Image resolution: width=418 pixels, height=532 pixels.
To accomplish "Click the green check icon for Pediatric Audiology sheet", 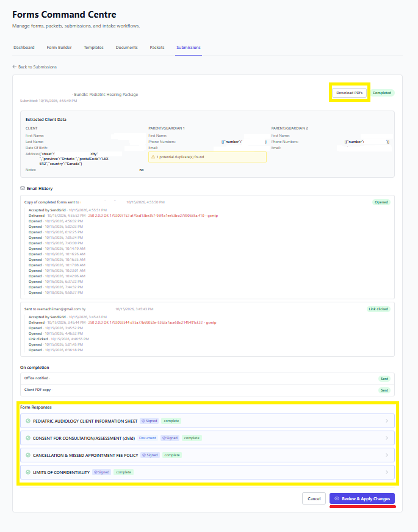I will (x=28, y=421).
